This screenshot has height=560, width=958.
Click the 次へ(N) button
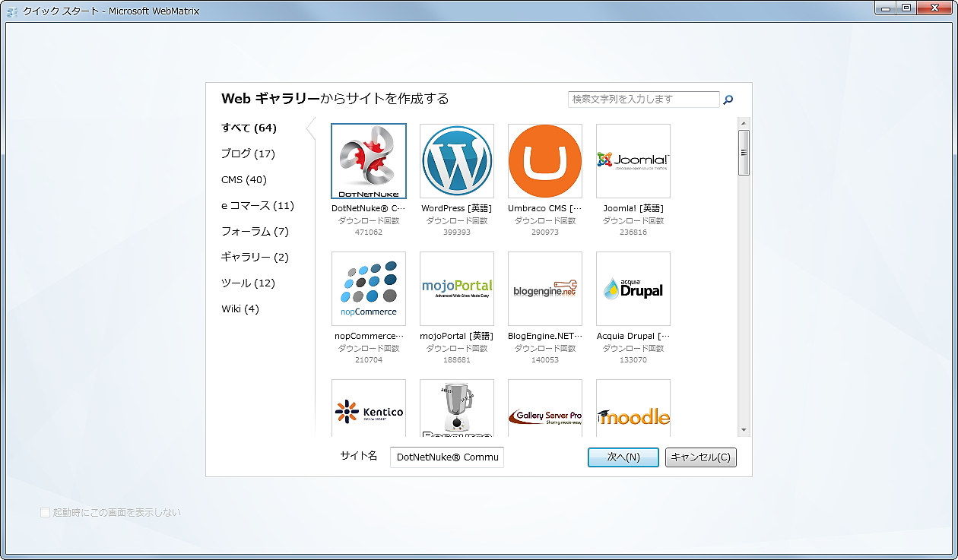[623, 457]
